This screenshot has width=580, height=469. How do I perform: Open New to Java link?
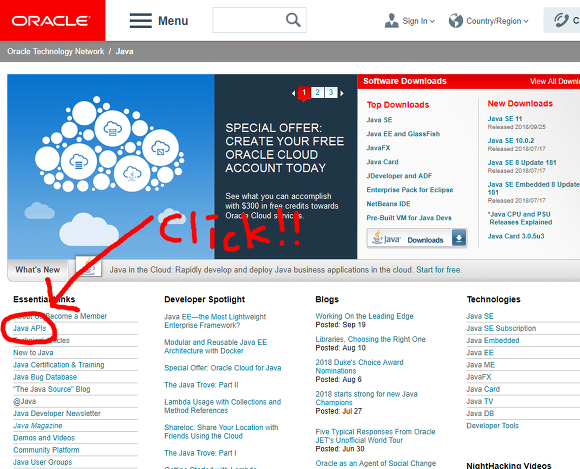[33, 353]
